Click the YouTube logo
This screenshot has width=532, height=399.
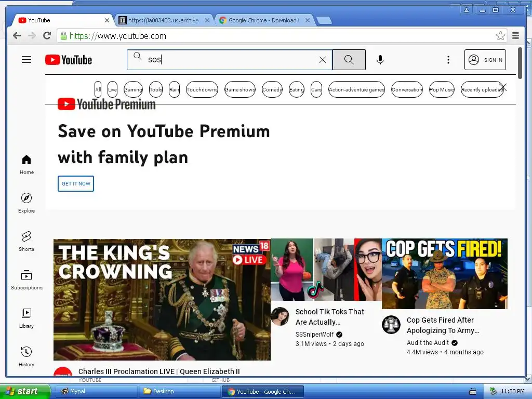(x=69, y=60)
